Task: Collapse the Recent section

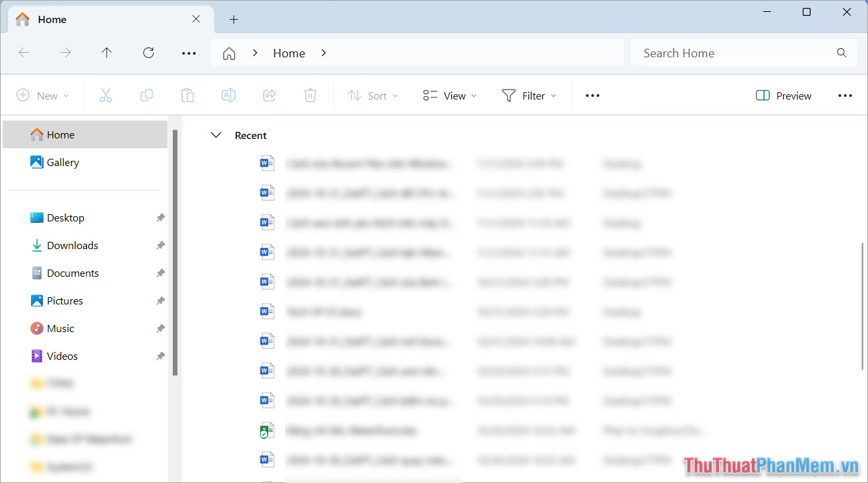Action: click(216, 135)
